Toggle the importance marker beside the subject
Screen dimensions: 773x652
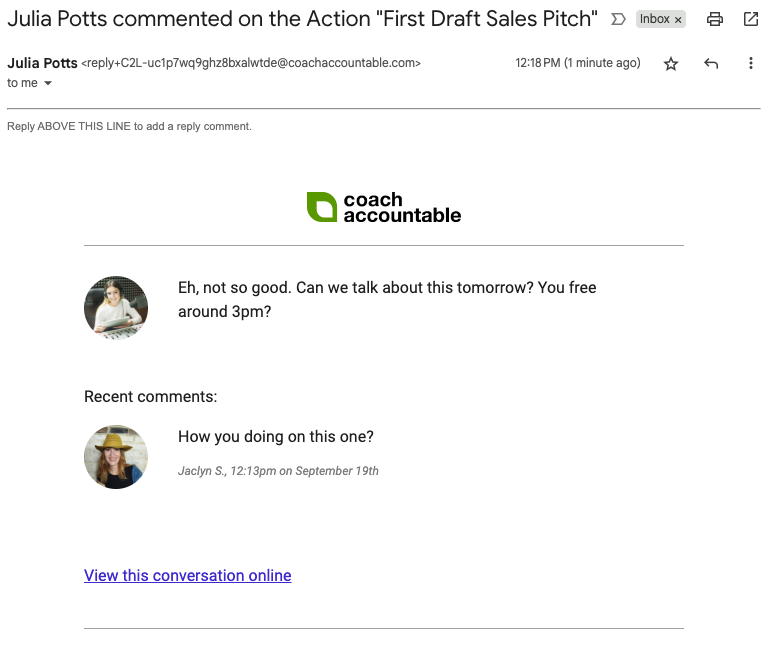618,19
